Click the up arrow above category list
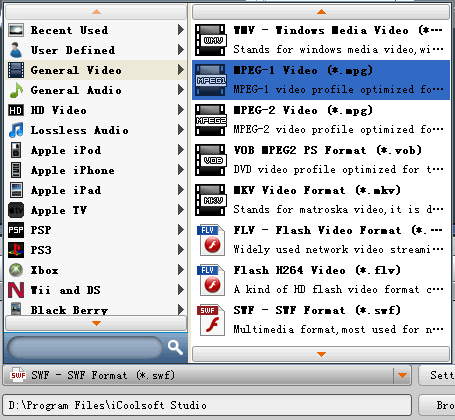The height and width of the screenshot is (420, 455). (96, 12)
